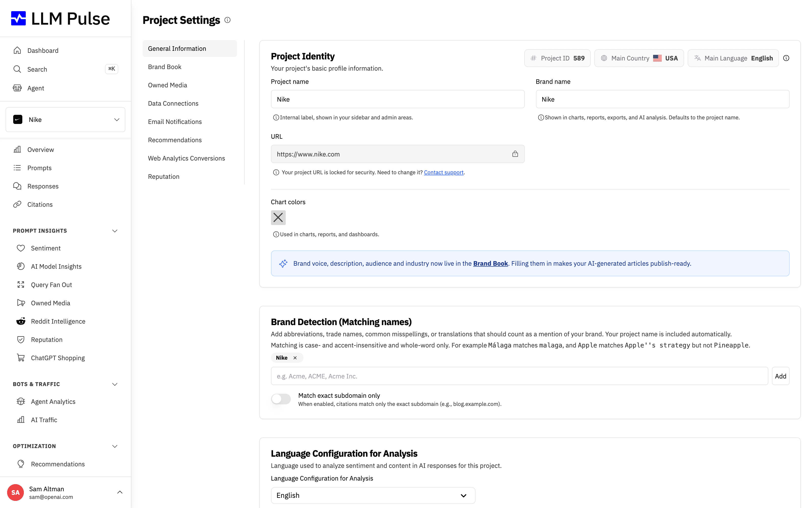This screenshot has width=812, height=508.
Task: Toggle Match exact subdomain only switch
Action: coord(281,399)
